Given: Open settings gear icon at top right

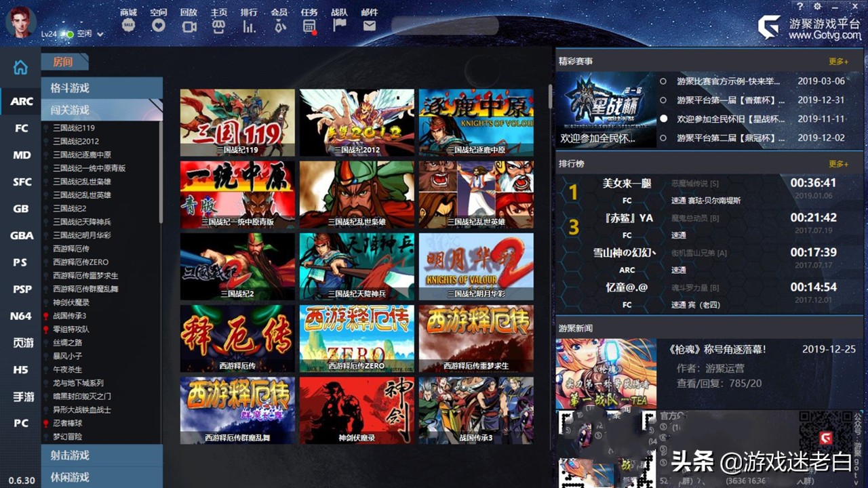Looking at the screenshot, I should tap(817, 6).
